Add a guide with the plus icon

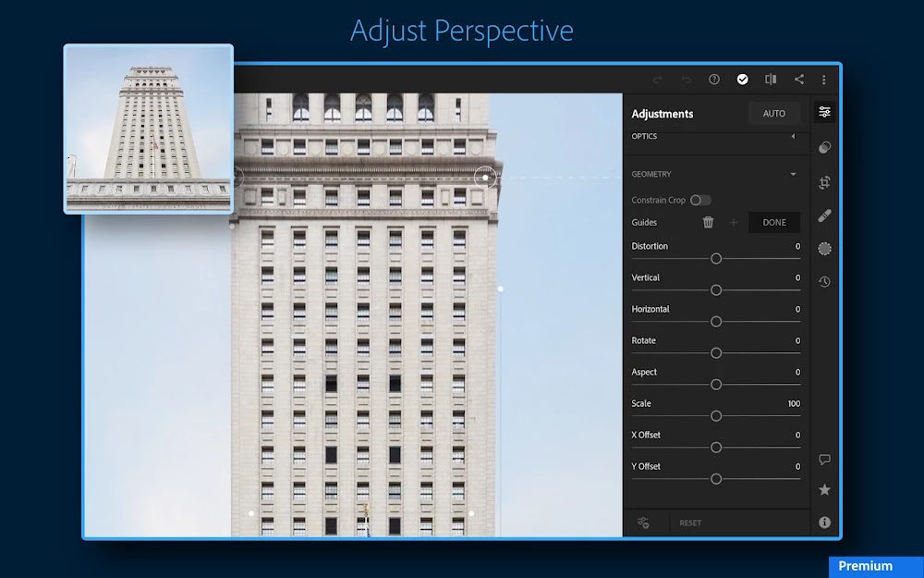[x=734, y=222]
